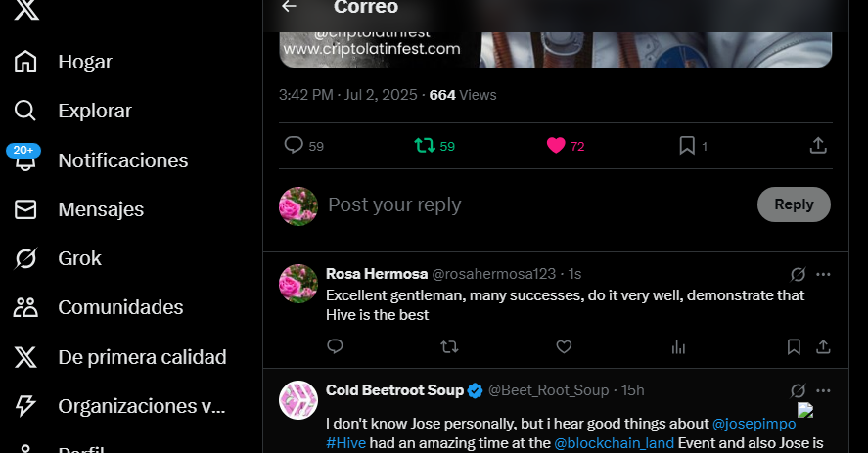Open Comunidades in the sidebar
Screen dimensions: 868x453
pos(120,307)
